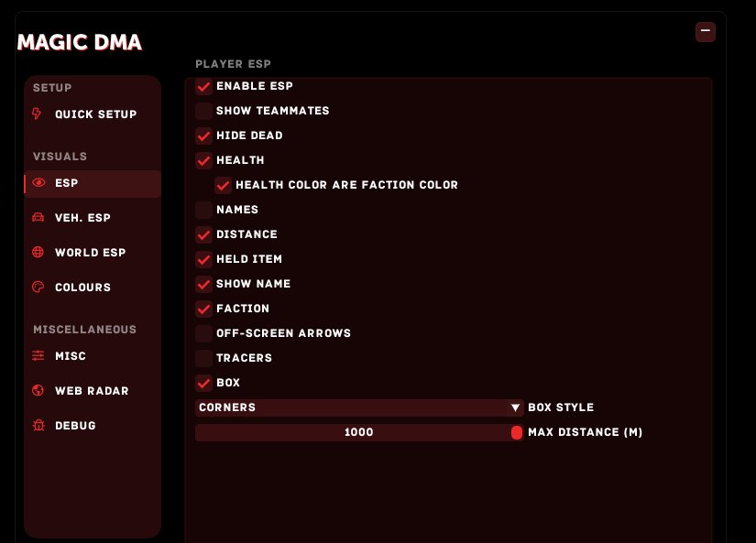This screenshot has width=756, height=543.
Task: Click the lightning bolt Quick Setup icon
Action: point(37,114)
